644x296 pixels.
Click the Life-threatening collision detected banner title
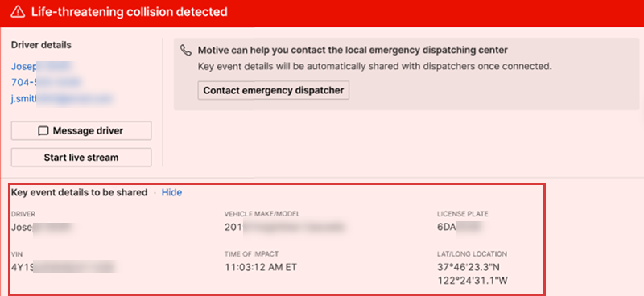click(130, 12)
